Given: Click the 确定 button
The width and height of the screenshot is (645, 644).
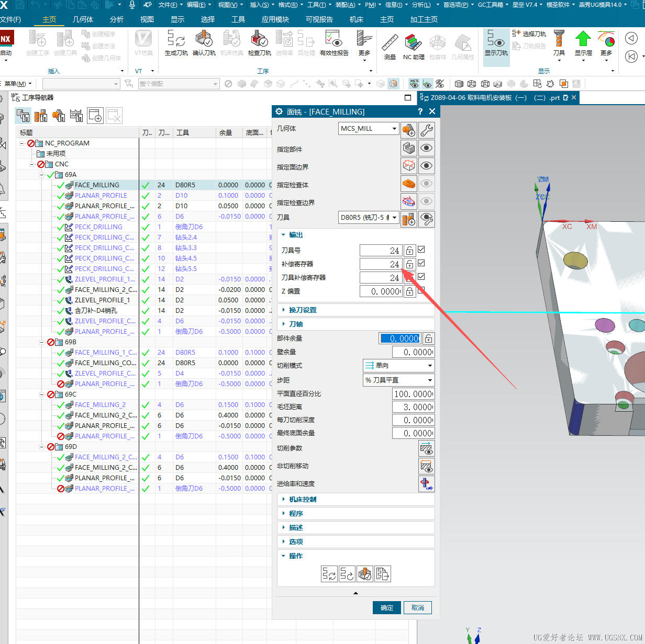Looking at the screenshot, I should tap(387, 607).
